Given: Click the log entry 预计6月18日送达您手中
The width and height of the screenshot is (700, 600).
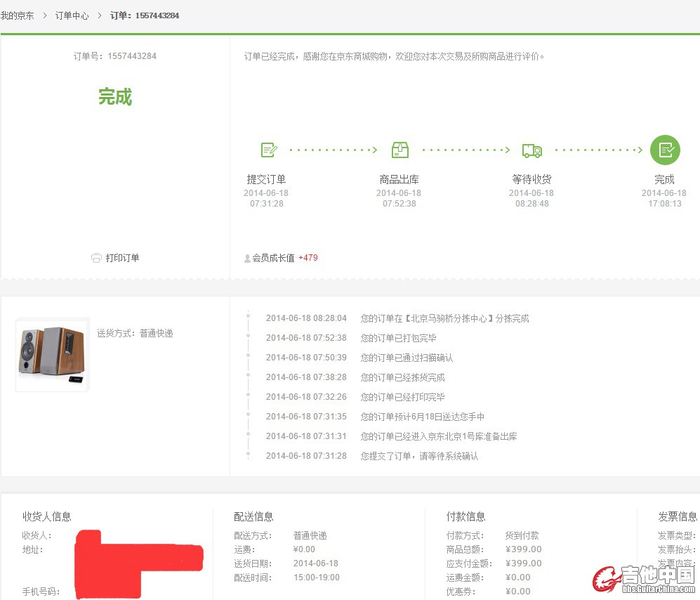Looking at the screenshot, I should [x=423, y=417].
